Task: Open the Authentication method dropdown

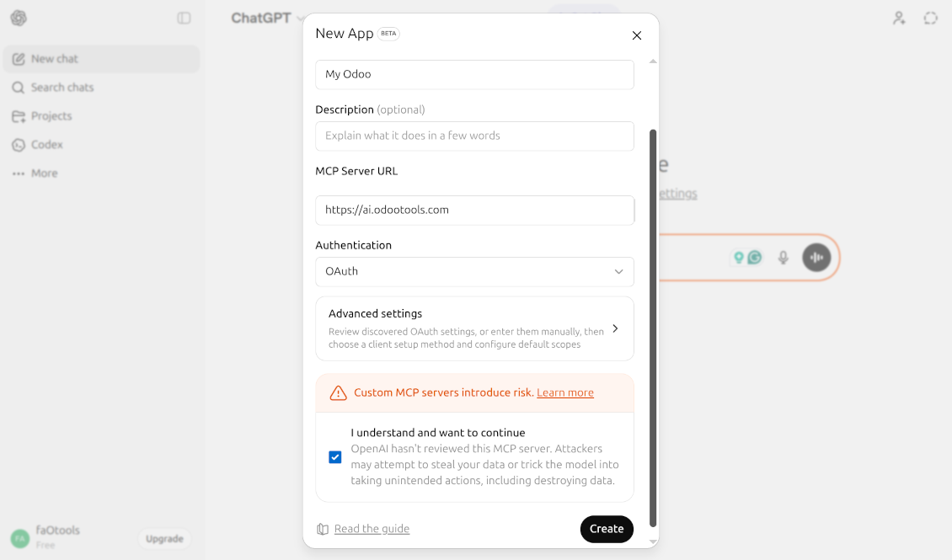Action: point(474,271)
